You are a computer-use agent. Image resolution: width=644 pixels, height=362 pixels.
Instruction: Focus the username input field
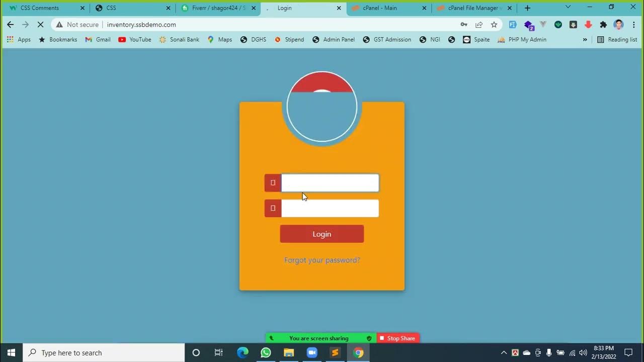pos(330,183)
